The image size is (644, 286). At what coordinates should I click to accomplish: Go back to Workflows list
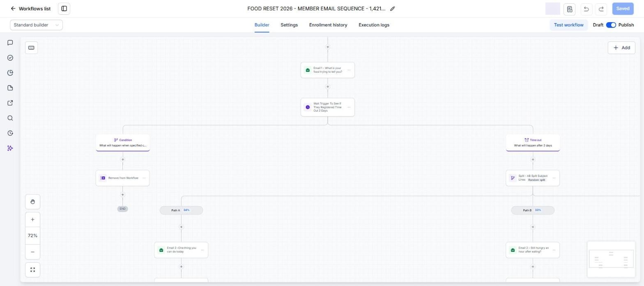[30, 9]
